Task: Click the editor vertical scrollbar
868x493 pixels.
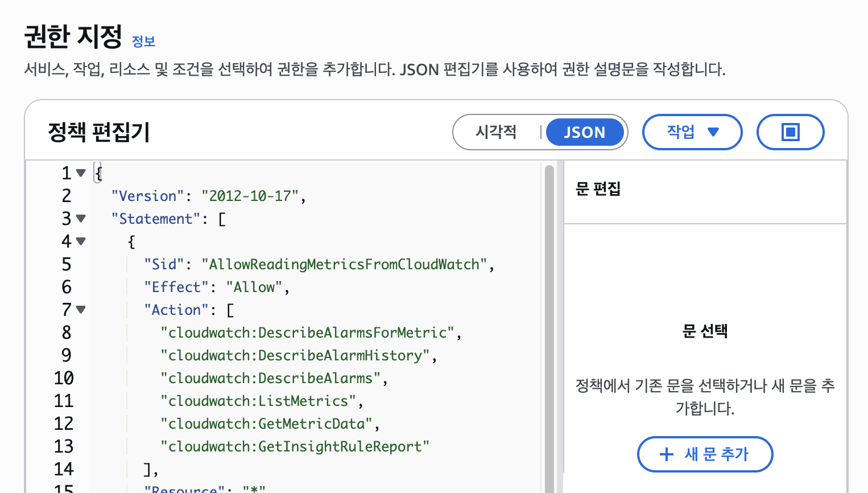Action: 549,324
